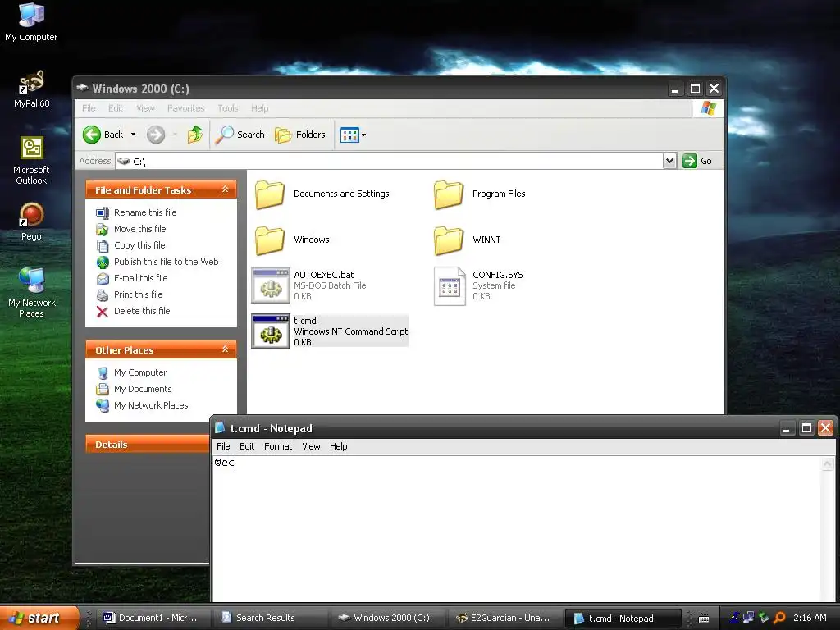
Task: Expand the Address bar dropdown
Action: point(669,161)
